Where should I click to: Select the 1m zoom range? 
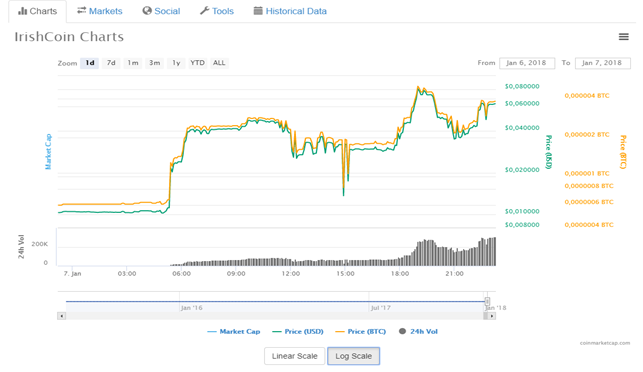(x=132, y=63)
